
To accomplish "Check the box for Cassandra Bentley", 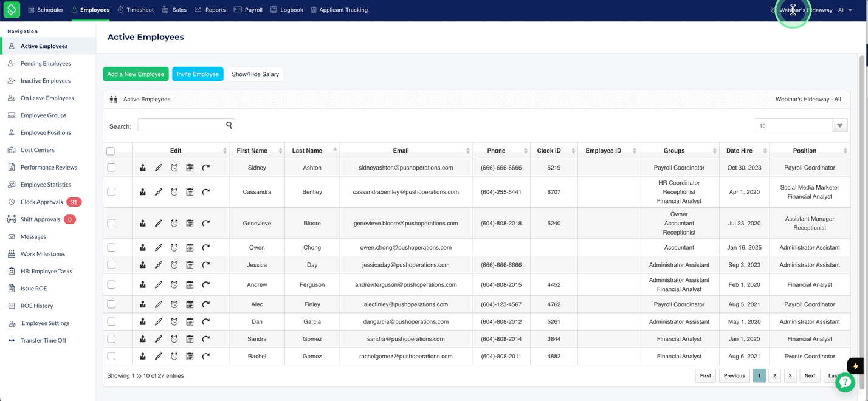I will point(111,192).
